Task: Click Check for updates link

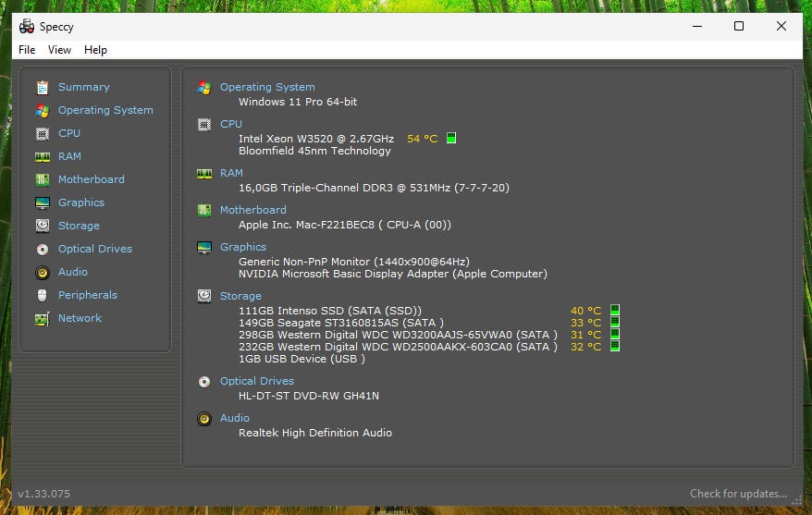Action: click(x=738, y=494)
